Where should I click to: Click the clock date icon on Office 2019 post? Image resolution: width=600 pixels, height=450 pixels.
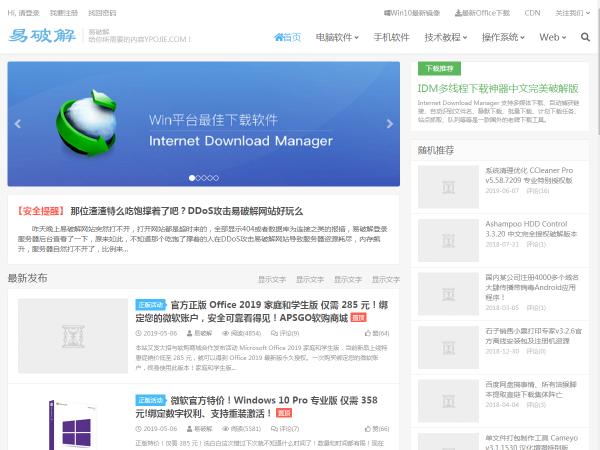click(139, 333)
